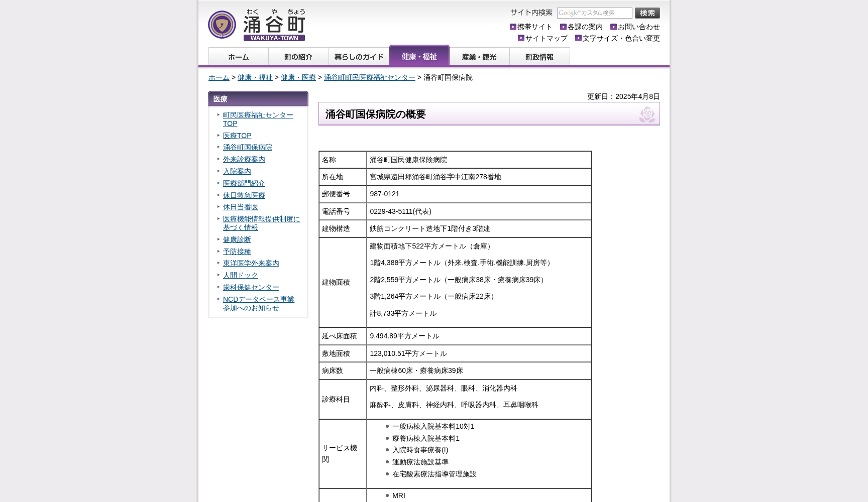The height and width of the screenshot is (502, 868).
Task: Click the phone number 0229-43-5111(代表)
Action: tap(401, 211)
